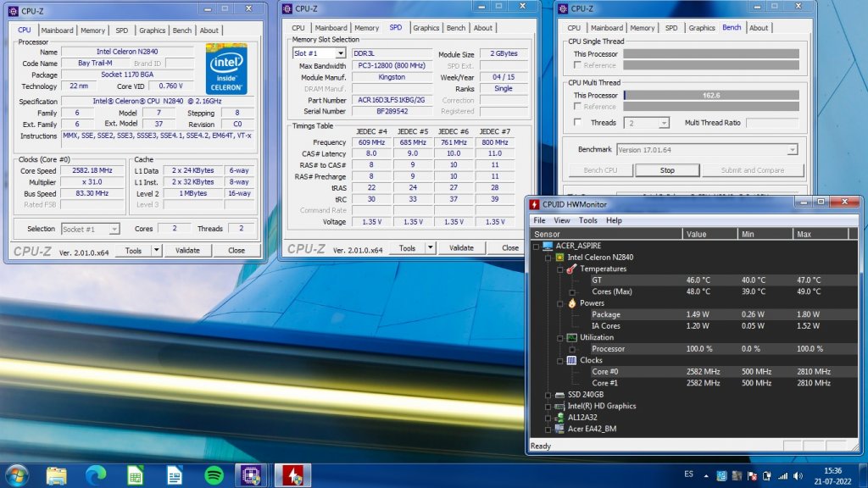868x488 pixels.
Task: Open the LibreOffice Calc taskbar icon
Action: 135,475
